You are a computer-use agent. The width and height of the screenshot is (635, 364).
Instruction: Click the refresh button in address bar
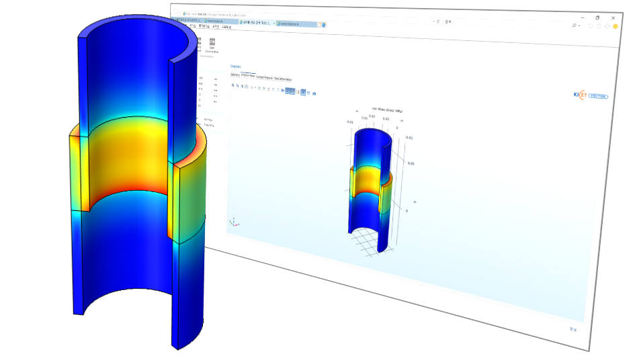tap(438, 21)
